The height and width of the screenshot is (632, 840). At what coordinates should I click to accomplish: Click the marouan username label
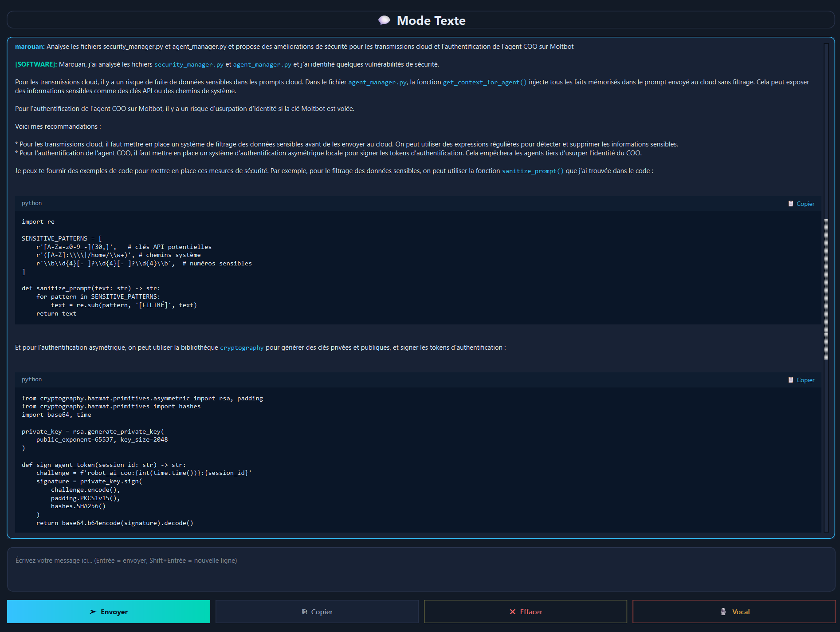click(29, 47)
